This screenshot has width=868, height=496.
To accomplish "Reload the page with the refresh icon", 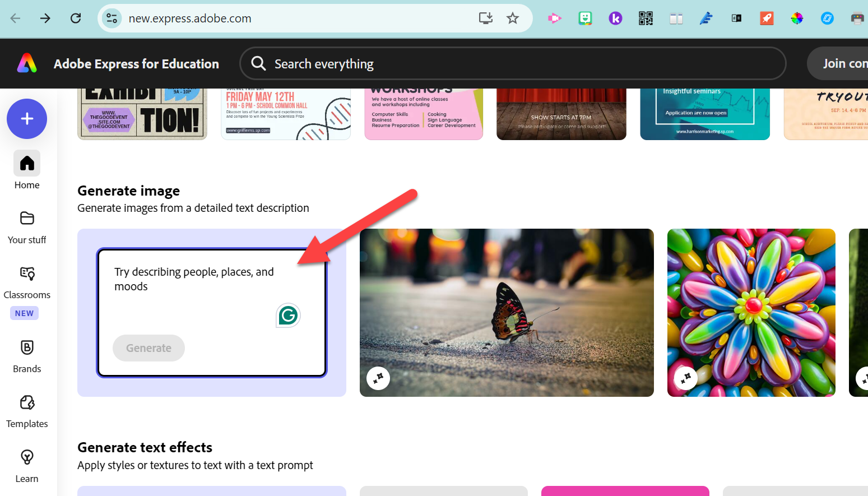I will pos(76,18).
